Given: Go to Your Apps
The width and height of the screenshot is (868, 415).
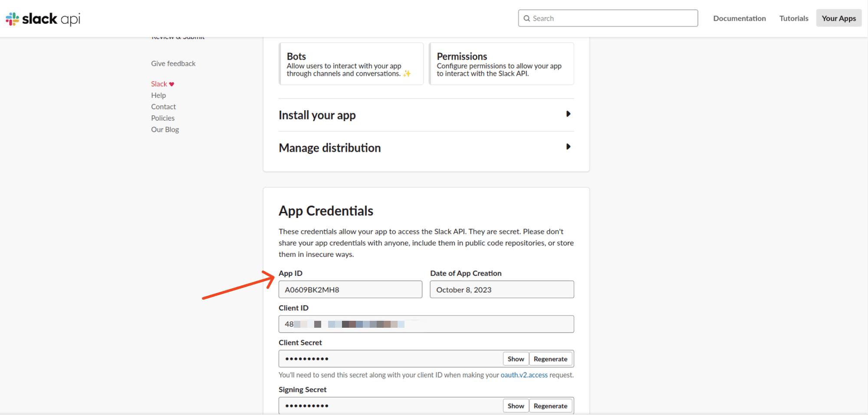Looking at the screenshot, I should click(x=838, y=18).
